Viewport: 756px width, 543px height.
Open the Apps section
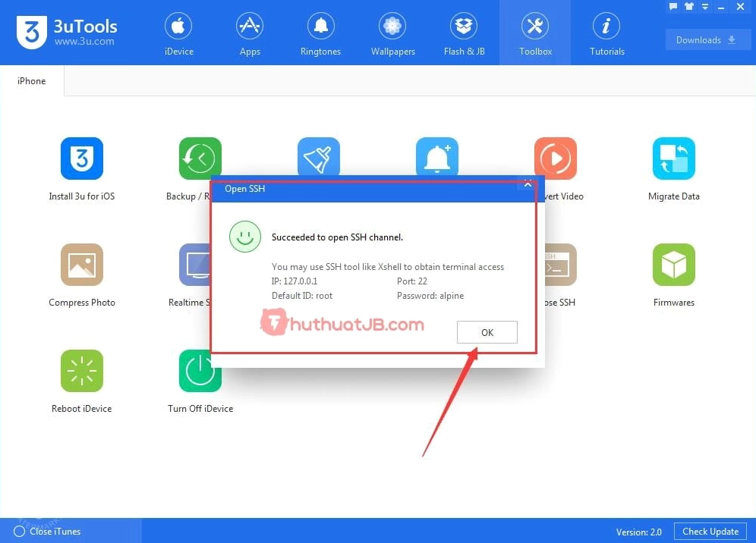(249, 33)
